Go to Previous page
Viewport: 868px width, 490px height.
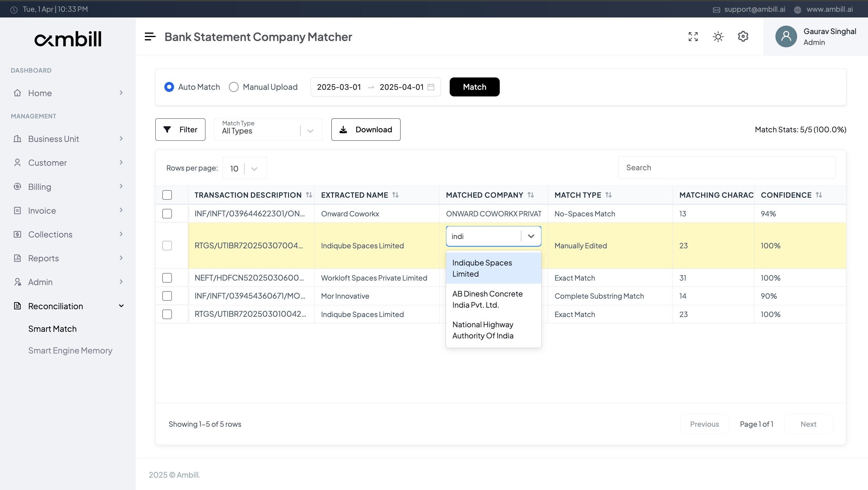[x=705, y=424]
